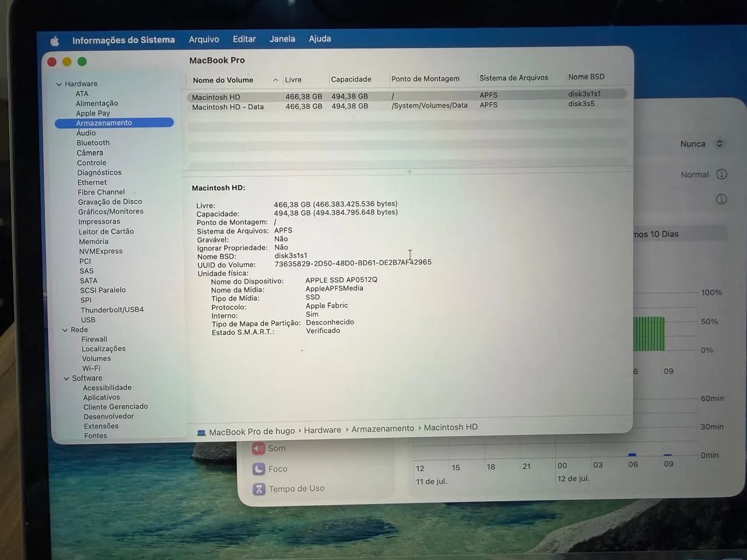Viewport: 747px width, 560px height.
Task: Select Controle in the sidebar
Action: click(92, 163)
